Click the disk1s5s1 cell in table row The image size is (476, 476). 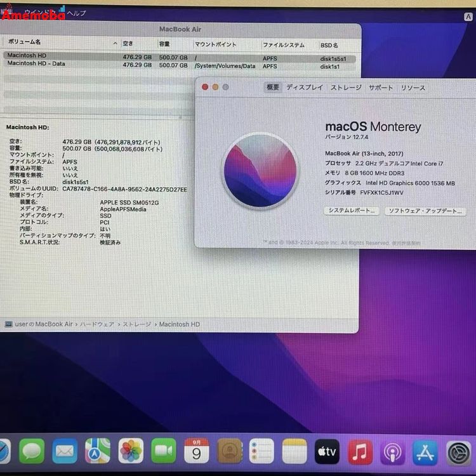pos(333,59)
